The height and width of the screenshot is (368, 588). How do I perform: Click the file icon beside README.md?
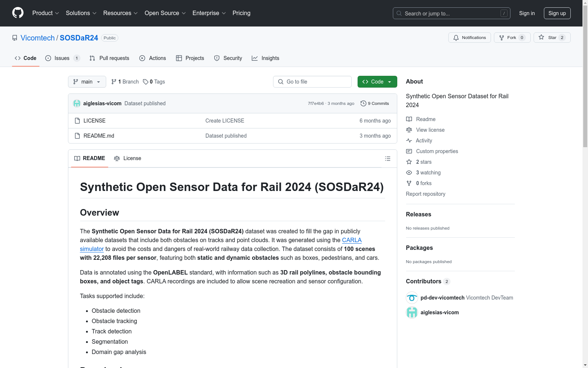click(77, 136)
